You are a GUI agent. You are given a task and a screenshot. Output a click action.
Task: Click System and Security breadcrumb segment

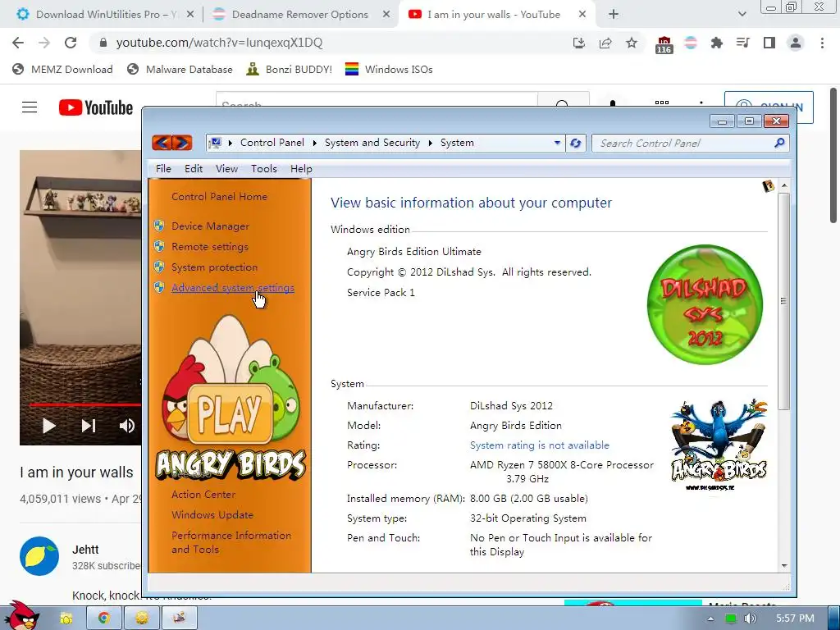(x=372, y=143)
